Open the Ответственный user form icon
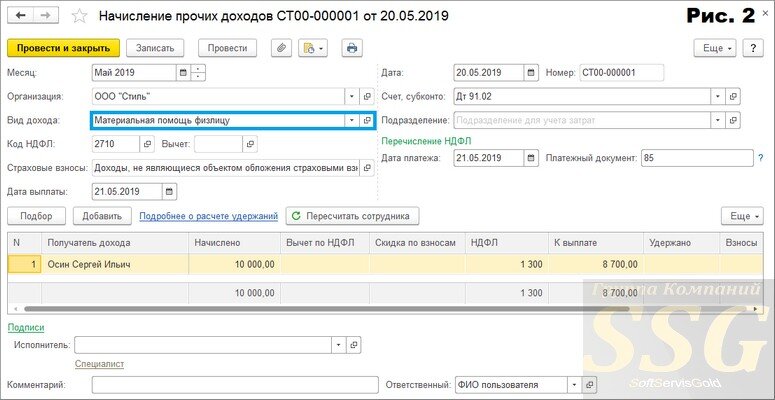The width and height of the screenshot is (775, 400). point(589,385)
